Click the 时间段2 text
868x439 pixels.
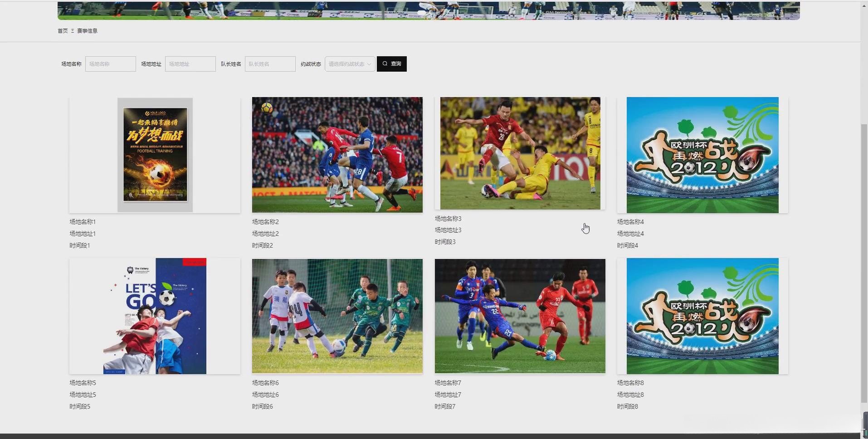(x=263, y=245)
